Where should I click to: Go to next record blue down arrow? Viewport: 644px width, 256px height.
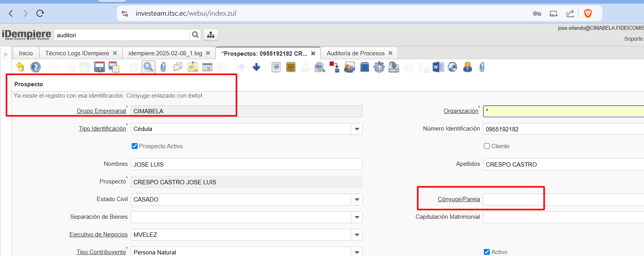click(x=257, y=67)
